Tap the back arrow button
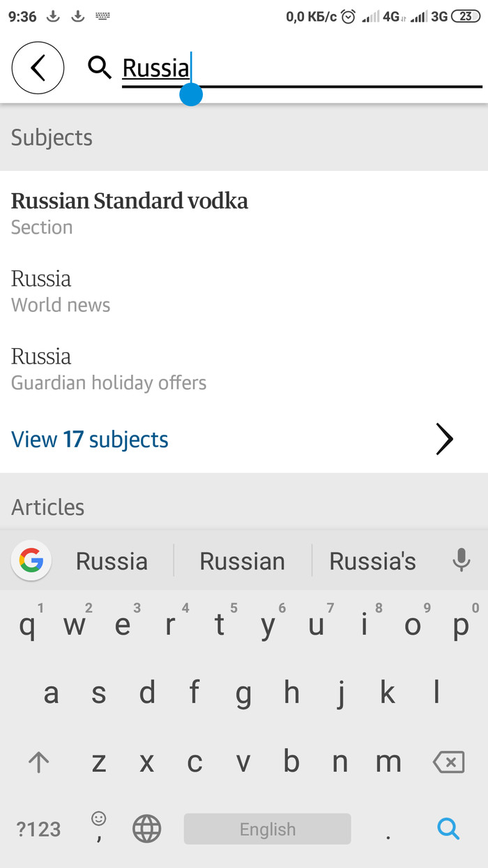 click(x=38, y=68)
